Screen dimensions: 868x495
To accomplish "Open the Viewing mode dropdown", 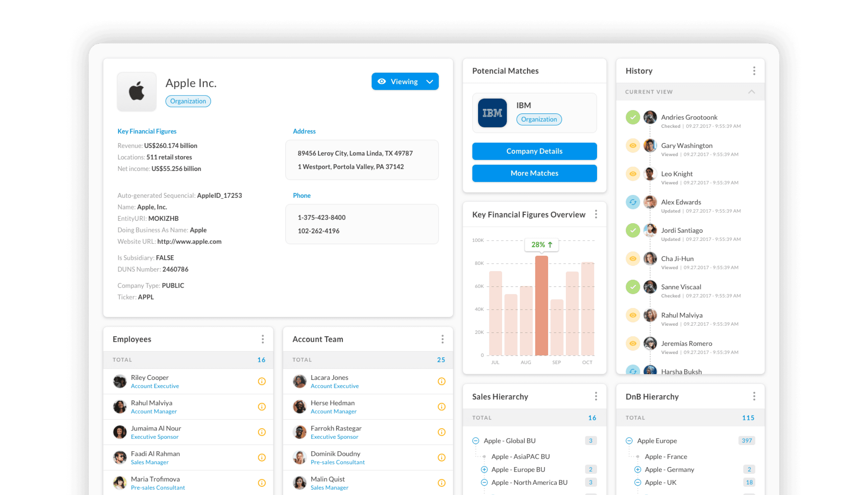I will [x=429, y=82].
